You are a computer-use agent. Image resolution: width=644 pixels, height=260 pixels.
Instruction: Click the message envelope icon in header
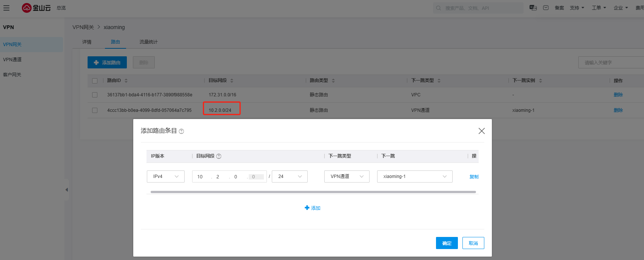pos(546,8)
